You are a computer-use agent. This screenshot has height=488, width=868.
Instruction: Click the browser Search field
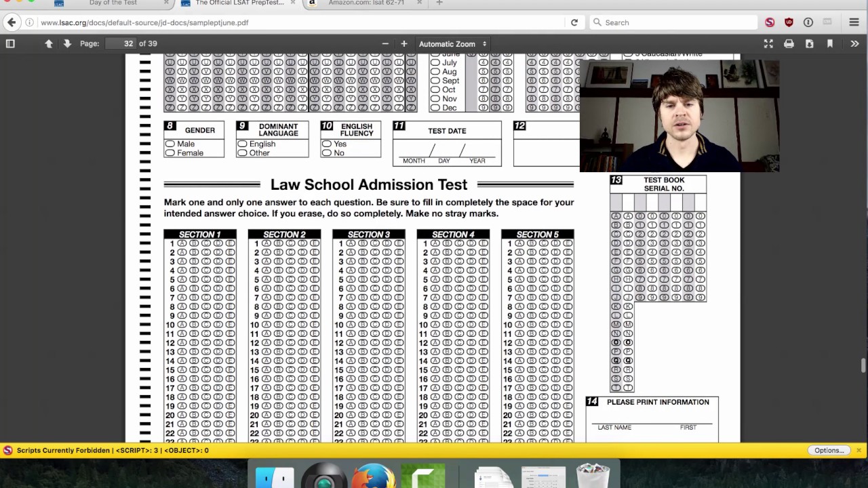[x=673, y=22]
